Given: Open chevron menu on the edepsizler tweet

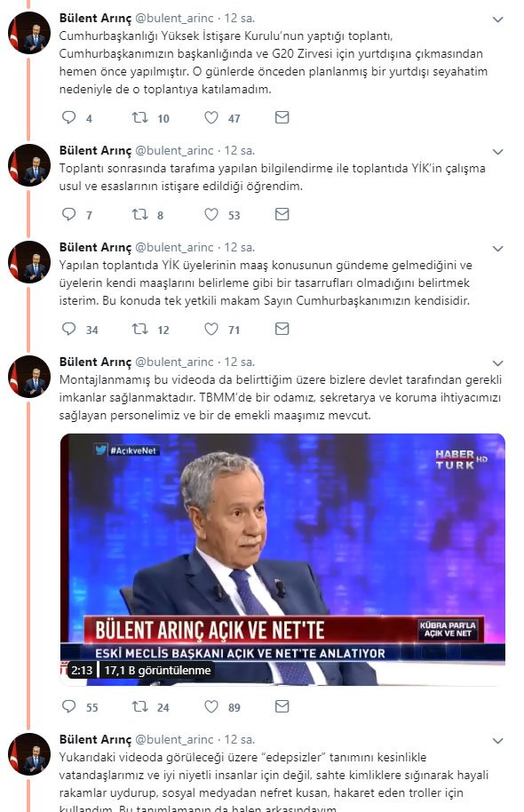Looking at the screenshot, I should 497,741.
